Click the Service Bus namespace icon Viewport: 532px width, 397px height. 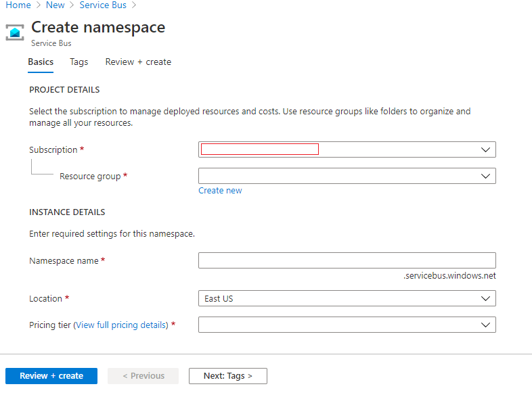coord(15,32)
